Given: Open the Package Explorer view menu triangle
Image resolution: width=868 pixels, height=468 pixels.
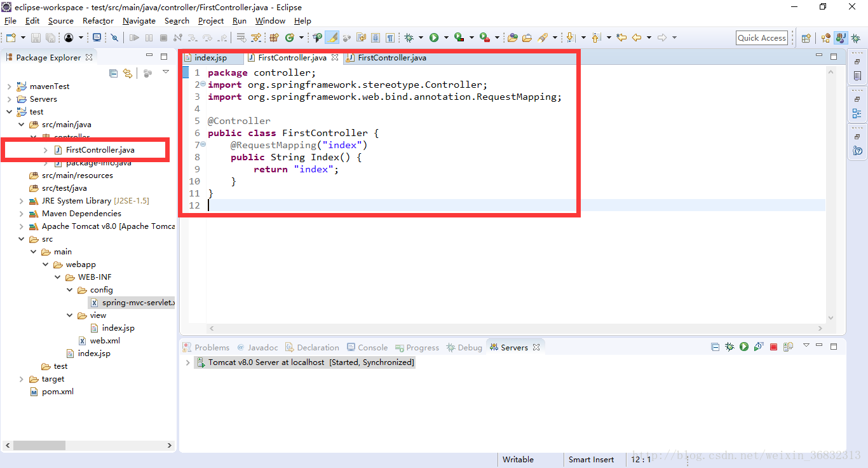Looking at the screenshot, I should [166, 72].
